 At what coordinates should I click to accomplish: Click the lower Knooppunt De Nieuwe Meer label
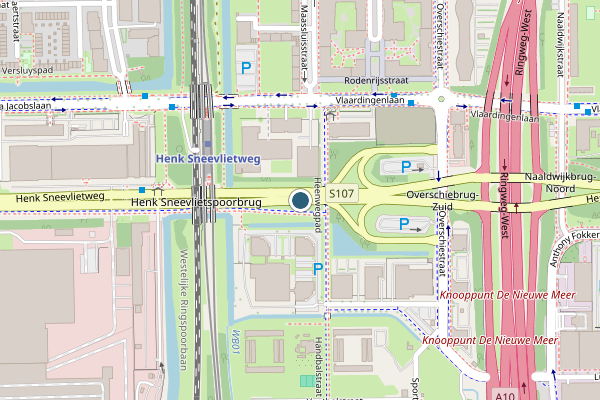(490, 340)
